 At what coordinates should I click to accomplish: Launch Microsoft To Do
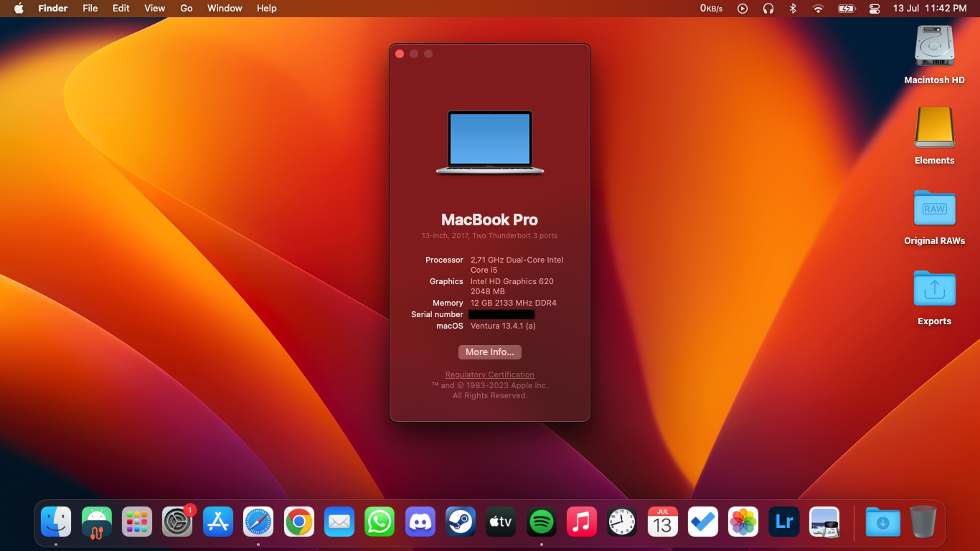click(703, 522)
